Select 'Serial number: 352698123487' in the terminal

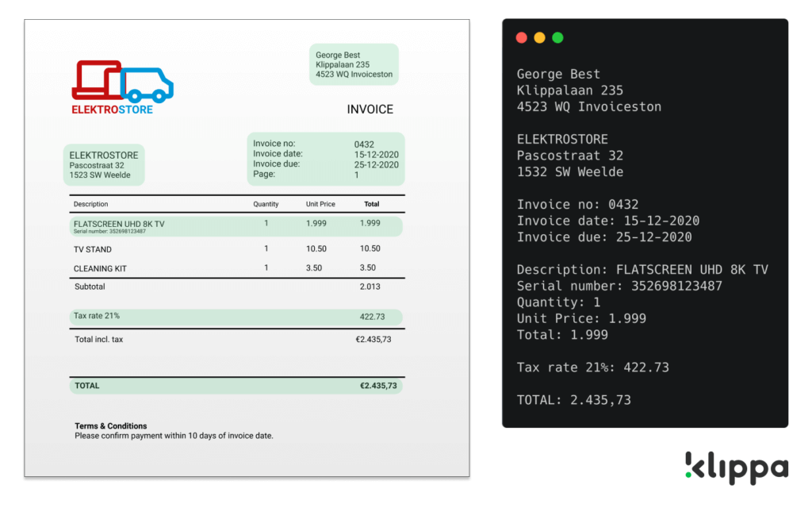[619, 286]
